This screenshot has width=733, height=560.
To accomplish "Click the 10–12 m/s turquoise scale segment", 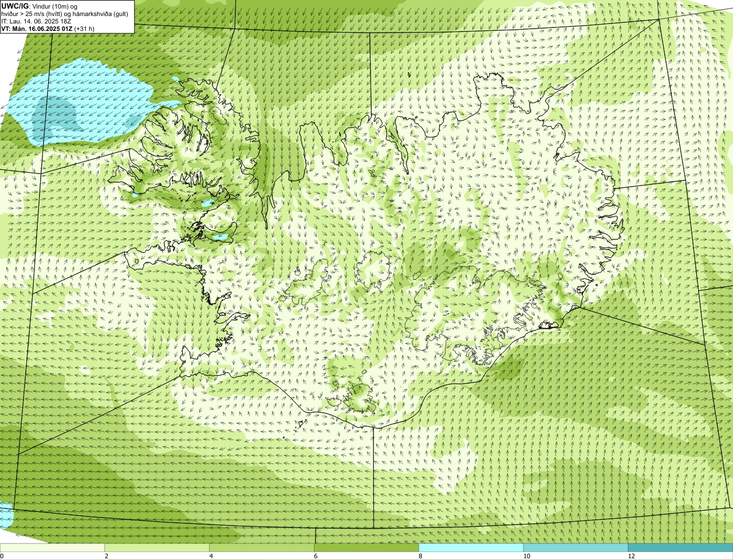I will point(576,547).
